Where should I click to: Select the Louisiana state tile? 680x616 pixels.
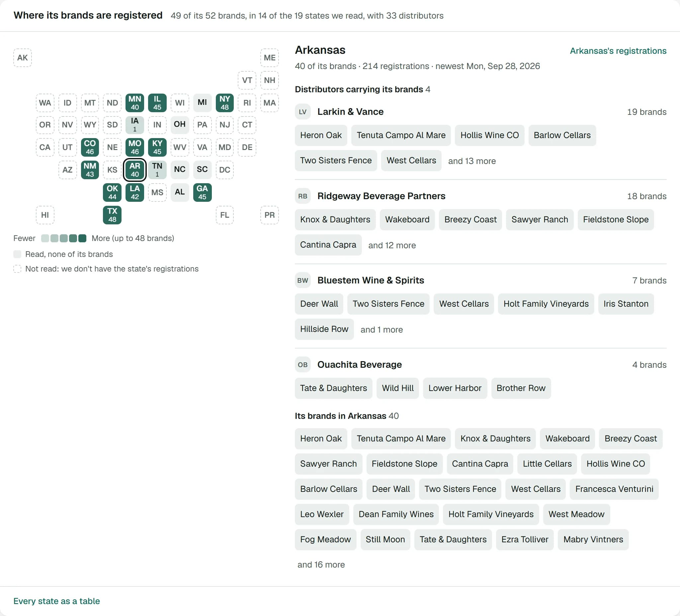134,192
